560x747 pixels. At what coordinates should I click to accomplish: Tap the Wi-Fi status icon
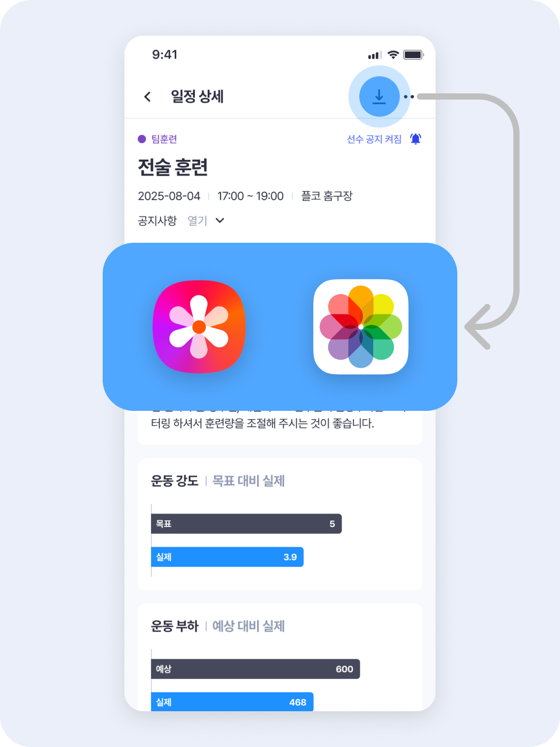tap(393, 55)
